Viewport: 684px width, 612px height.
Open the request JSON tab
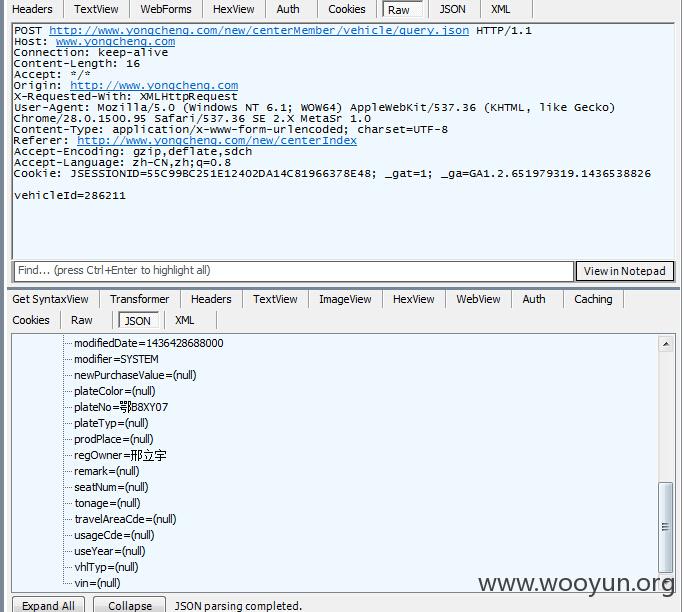pyautogui.click(x=452, y=9)
